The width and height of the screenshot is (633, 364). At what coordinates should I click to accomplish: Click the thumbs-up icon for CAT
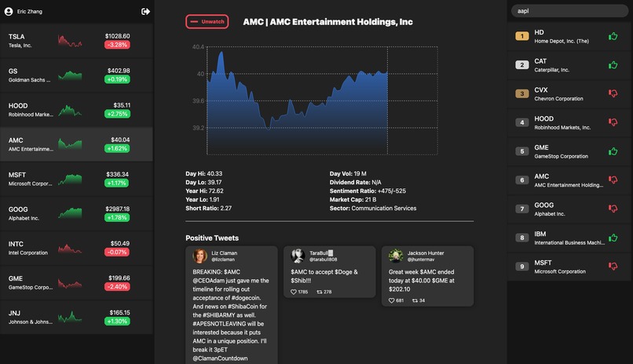pyautogui.click(x=613, y=65)
